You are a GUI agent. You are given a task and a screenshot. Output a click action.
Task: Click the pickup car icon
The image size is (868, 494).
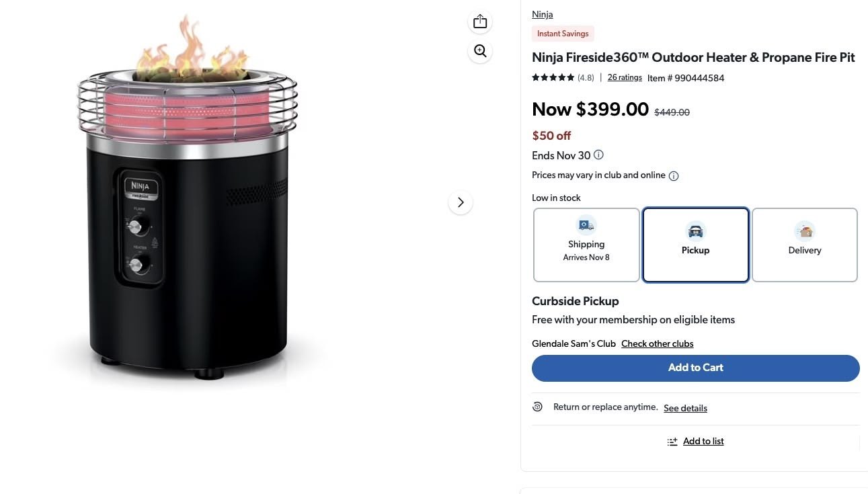point(695,231)
